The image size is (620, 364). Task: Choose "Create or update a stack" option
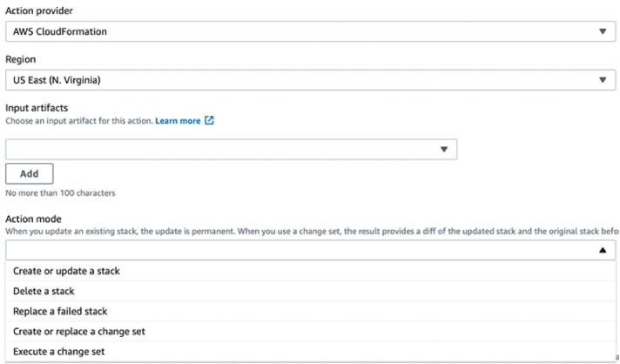[66, 271]
